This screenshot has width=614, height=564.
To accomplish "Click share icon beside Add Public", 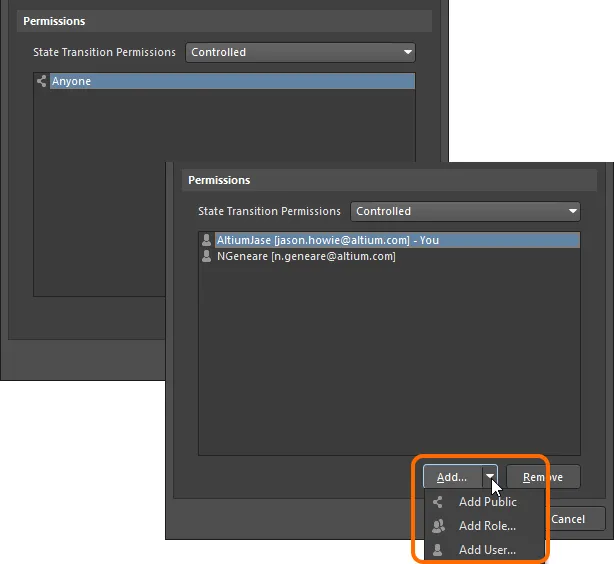I will pyautogui.click(x=438, y=502).
